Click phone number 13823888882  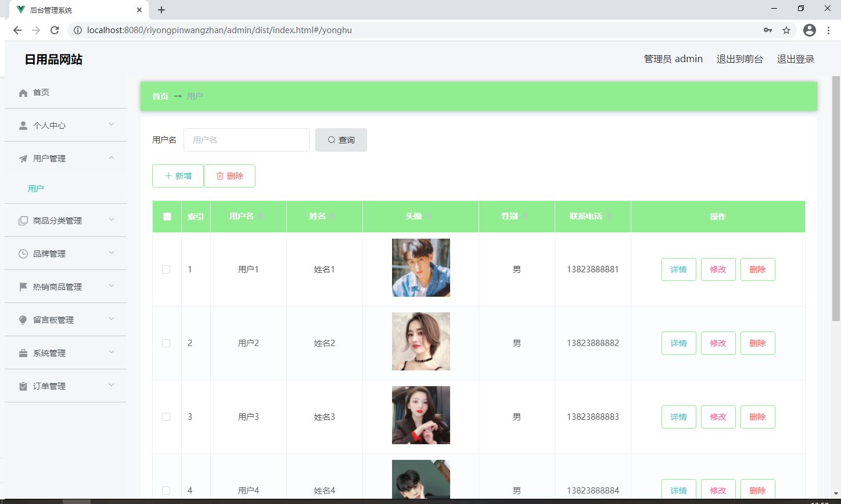pyautogui.click(x=593, y=343)
